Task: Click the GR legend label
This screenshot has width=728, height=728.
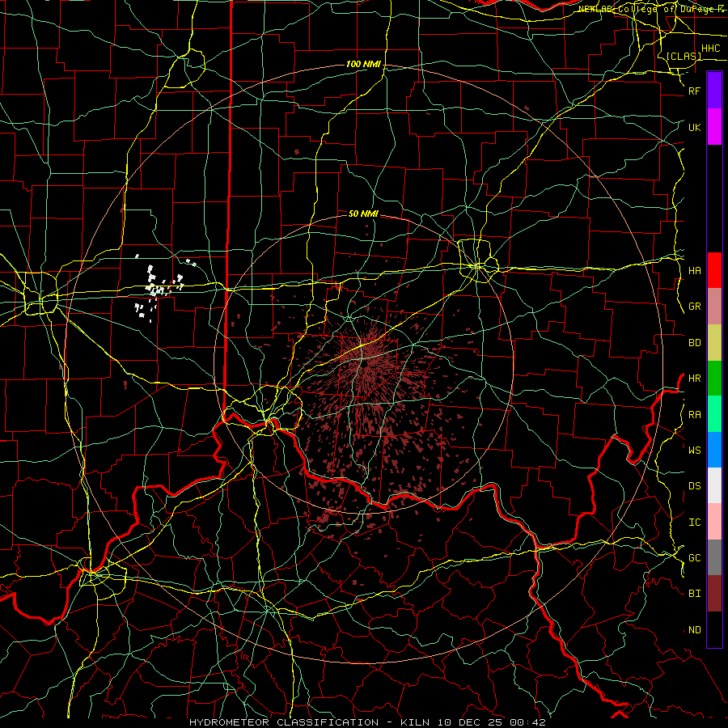Action: click(x=694, y=307)
